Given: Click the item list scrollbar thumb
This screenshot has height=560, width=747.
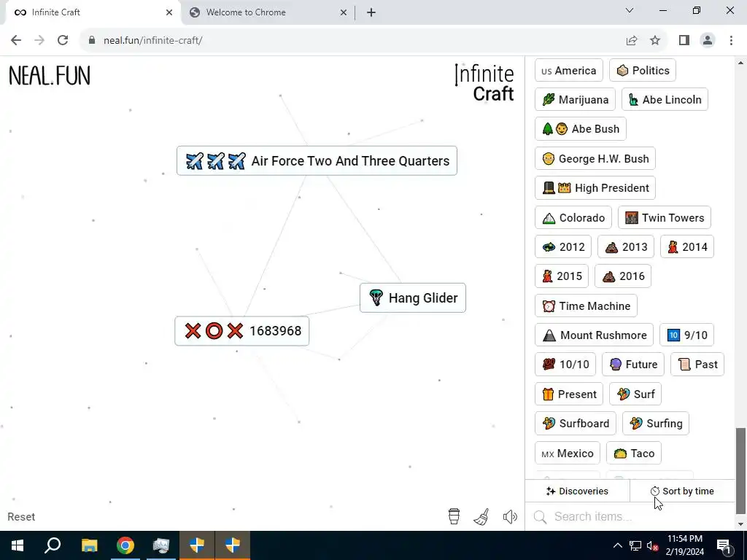Looking at the screenshot, I should tap(740, 471).
